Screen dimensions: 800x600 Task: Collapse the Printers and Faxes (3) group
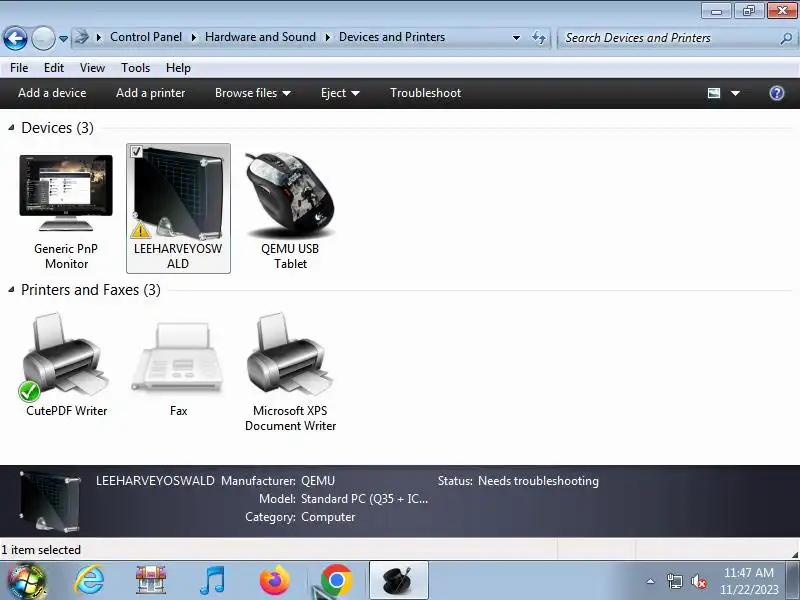11,290
